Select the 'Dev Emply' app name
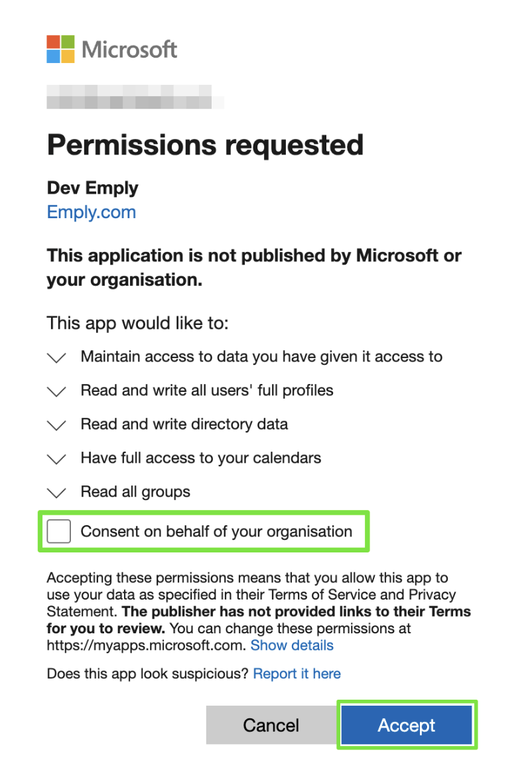 pyautogui.click(x=92, y=188)
